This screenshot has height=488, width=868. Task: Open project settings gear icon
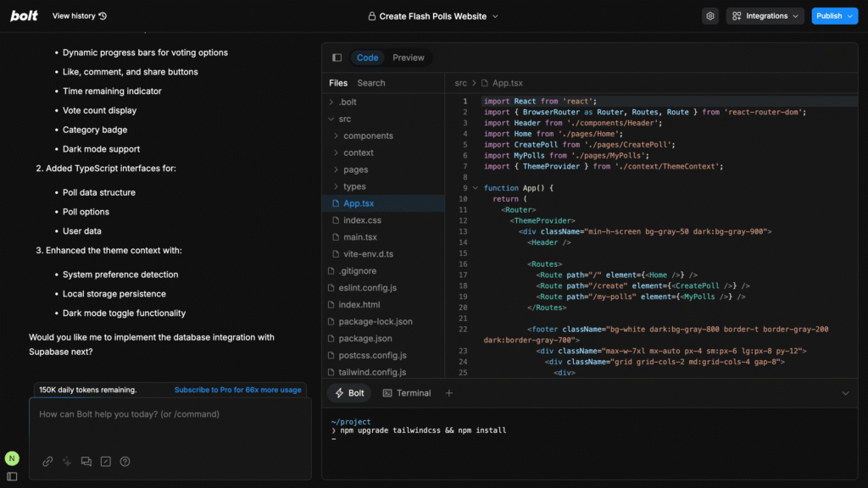coord(709,16)
